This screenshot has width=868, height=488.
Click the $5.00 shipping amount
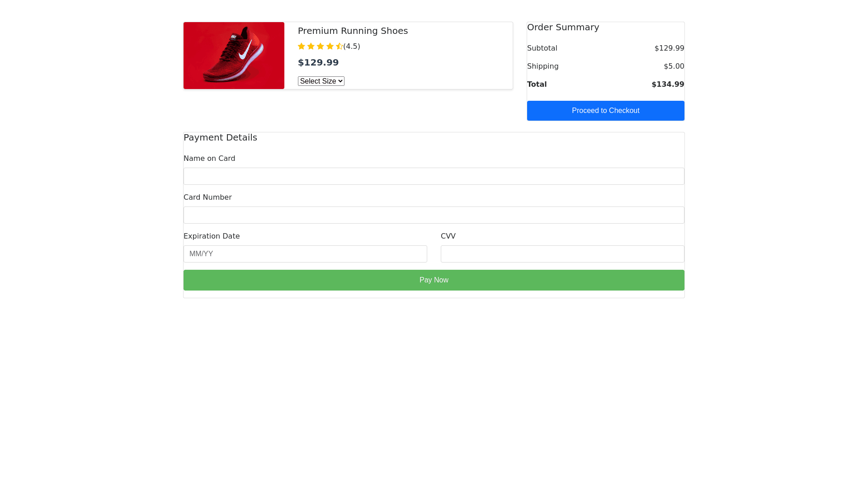pyautogui.click(x=674, y=66)
